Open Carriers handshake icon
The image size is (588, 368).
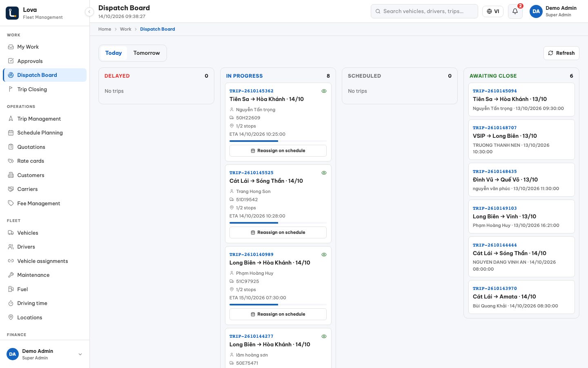(11, 189)
